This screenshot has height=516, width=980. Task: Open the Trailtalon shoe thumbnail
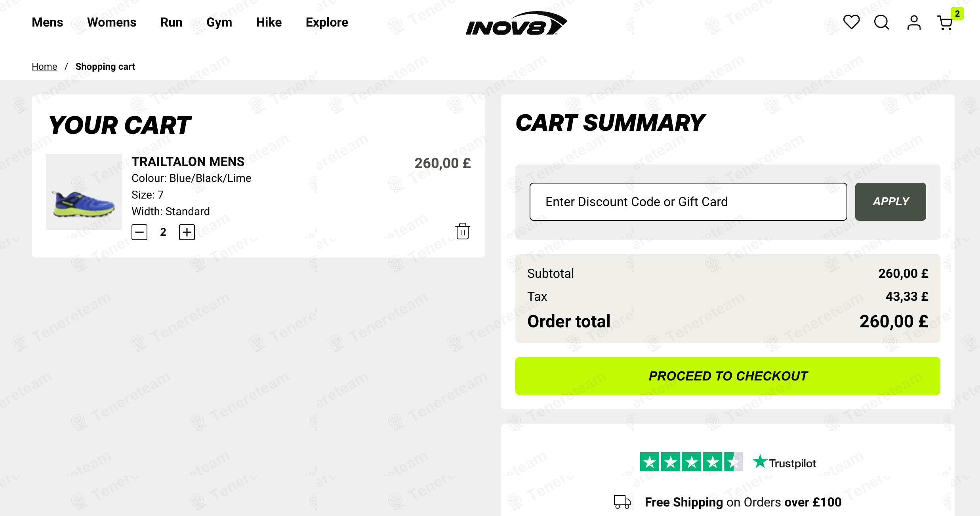click(84, 192)
